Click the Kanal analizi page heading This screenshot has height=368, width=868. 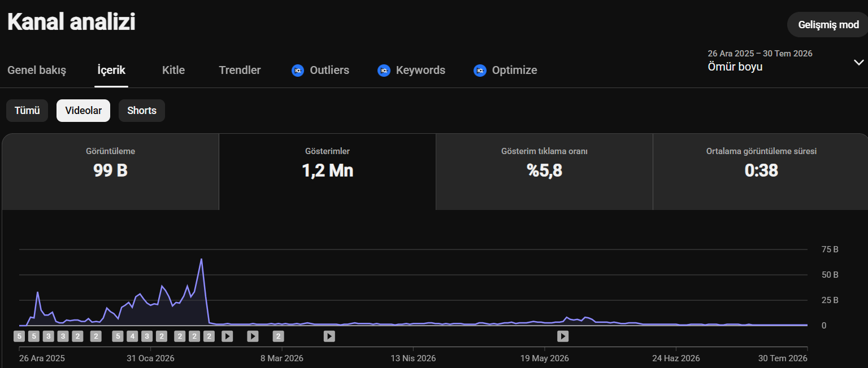click(71, 23)
